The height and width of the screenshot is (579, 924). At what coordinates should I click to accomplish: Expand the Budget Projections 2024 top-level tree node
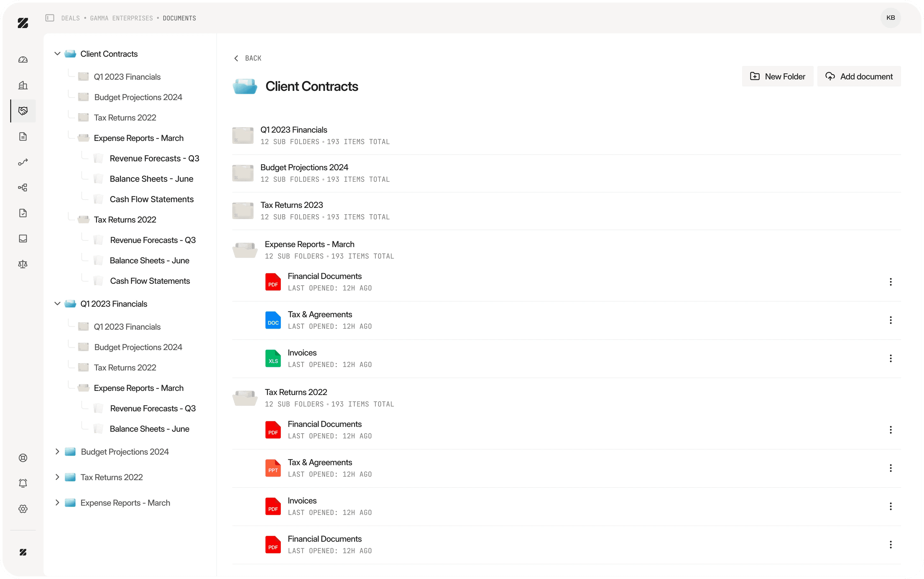(x=57, y=451)
